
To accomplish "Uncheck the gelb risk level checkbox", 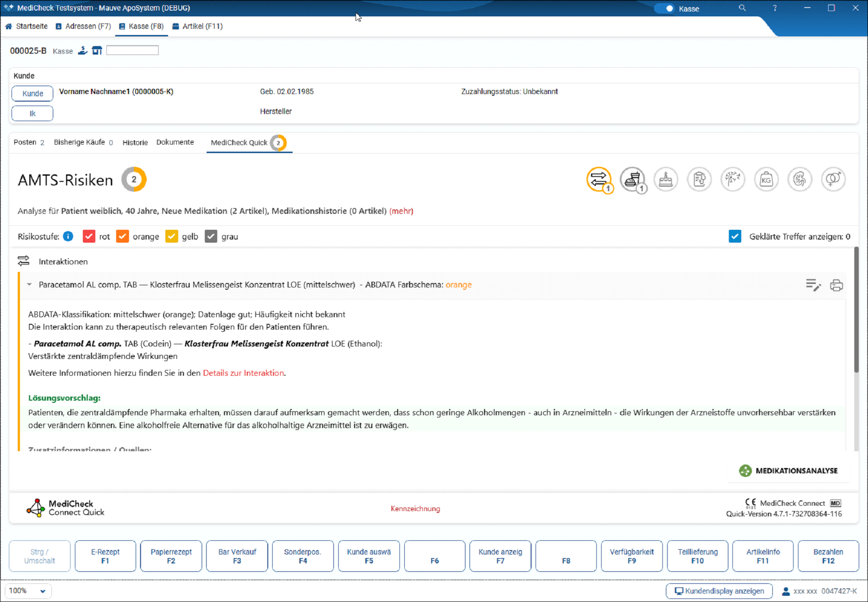I will (171, 236).
